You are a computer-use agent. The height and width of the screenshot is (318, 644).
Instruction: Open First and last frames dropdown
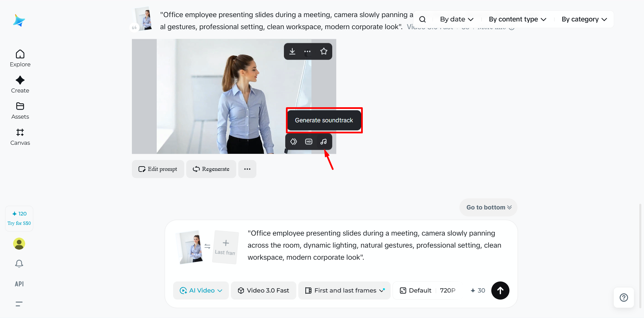pyautogui.click(x=345, y=291)
